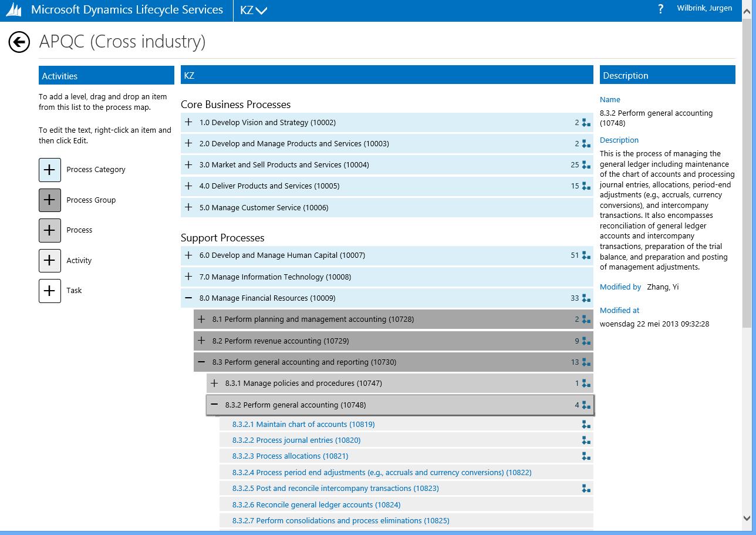Expand 3.0 Market and Sell Products

188,164
